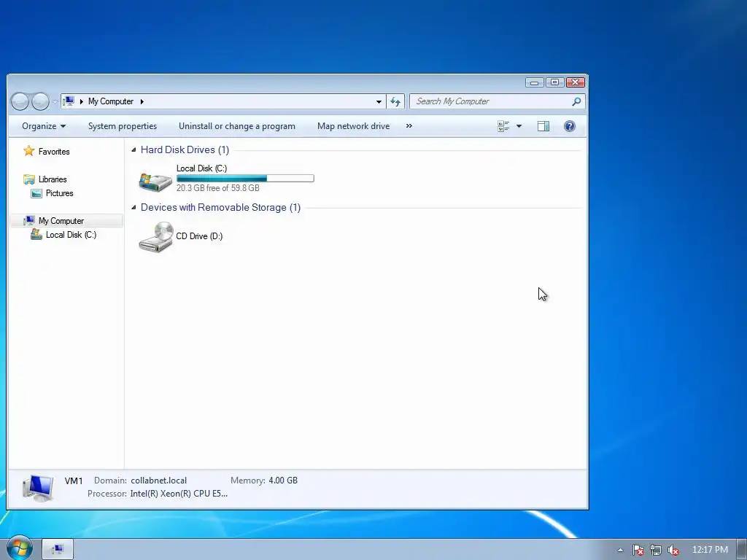Click the computer icon in address bar
The image size is (747, 560).
click(69, 101)
